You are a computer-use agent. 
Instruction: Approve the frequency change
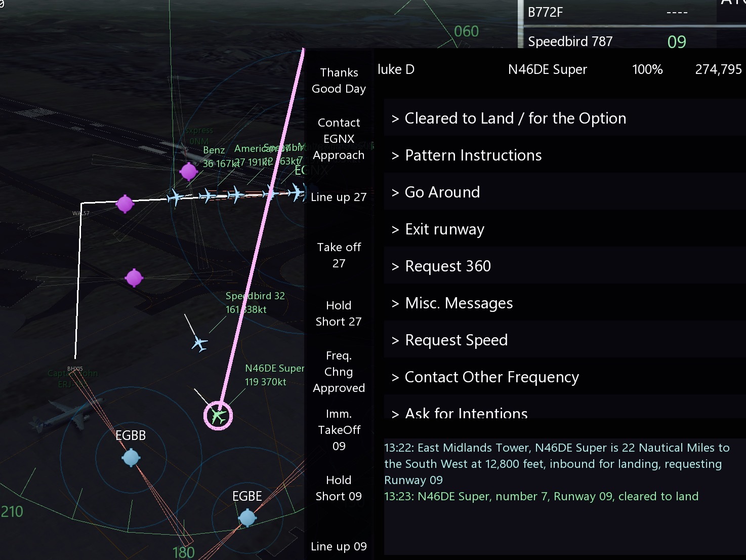click(339, 372)
